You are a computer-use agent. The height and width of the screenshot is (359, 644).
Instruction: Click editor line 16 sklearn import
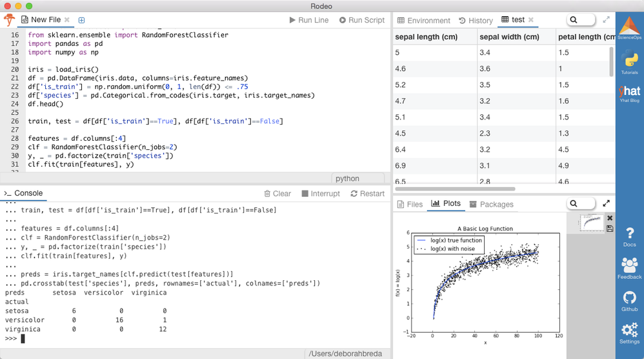[x=128, y=35]
